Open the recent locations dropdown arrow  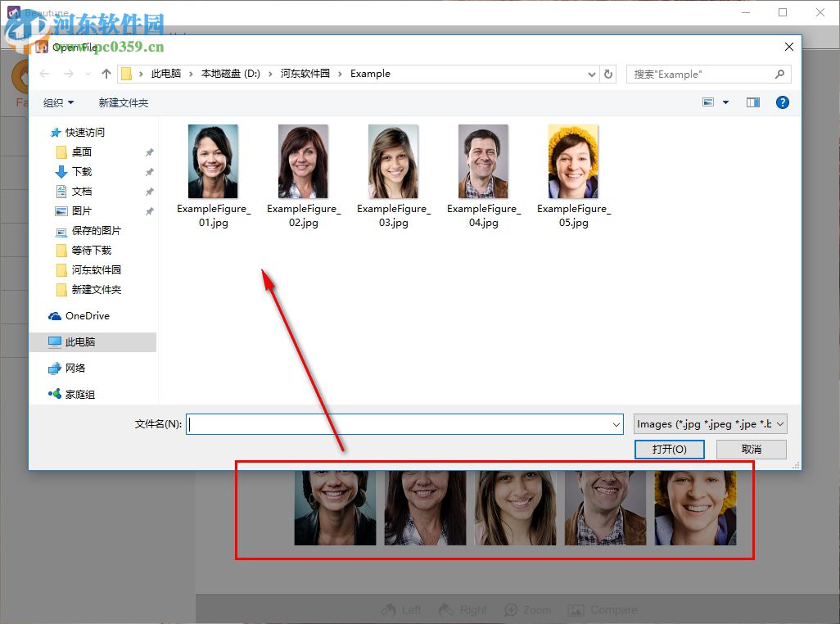tap(88, 74)
